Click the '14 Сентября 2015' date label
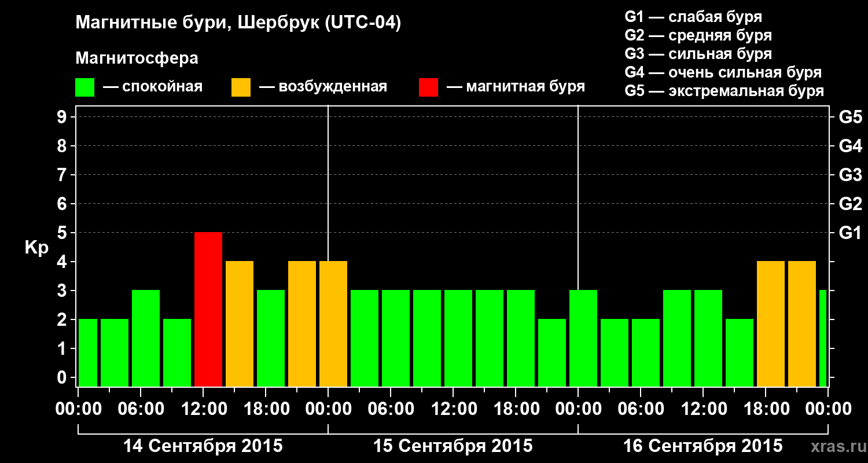The width and height of the screenshot is (868, 463). (203, 446)
